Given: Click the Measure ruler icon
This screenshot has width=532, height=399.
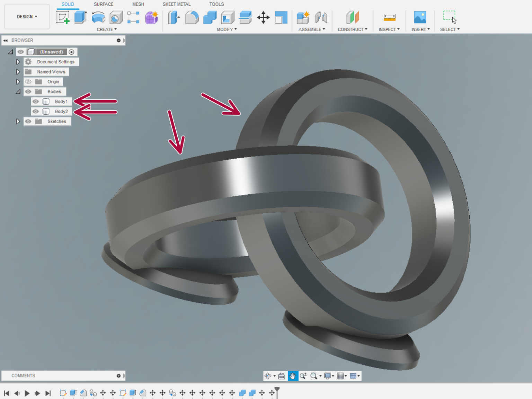Looking at the screenshot, I should pos(389,17).
